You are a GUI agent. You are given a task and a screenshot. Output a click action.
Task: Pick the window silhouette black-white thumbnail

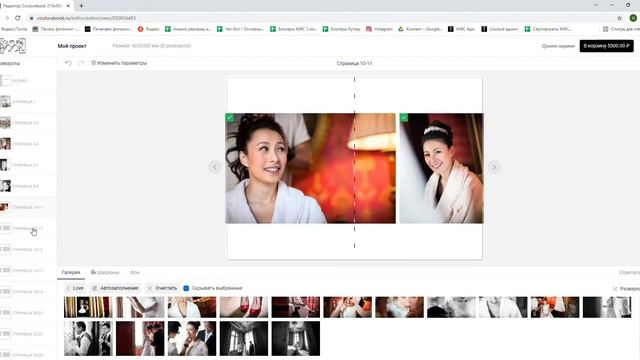click(244, 338)
